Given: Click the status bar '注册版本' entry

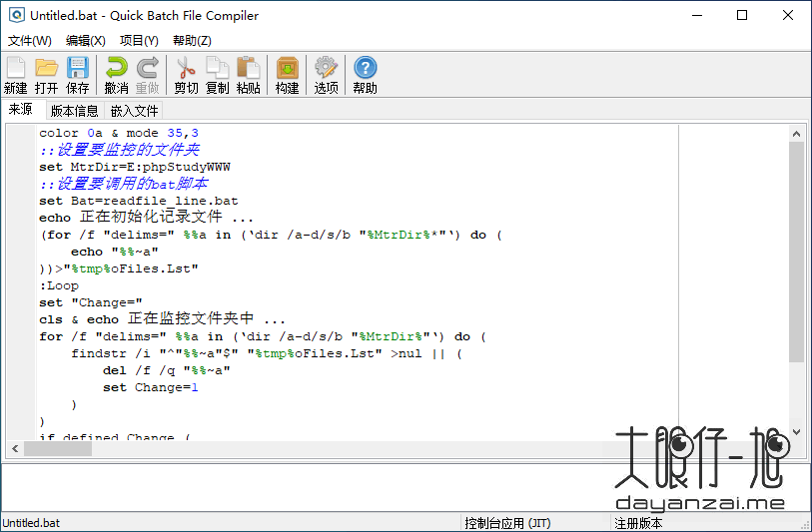Looking at the screenshot, I should point(638,523).
